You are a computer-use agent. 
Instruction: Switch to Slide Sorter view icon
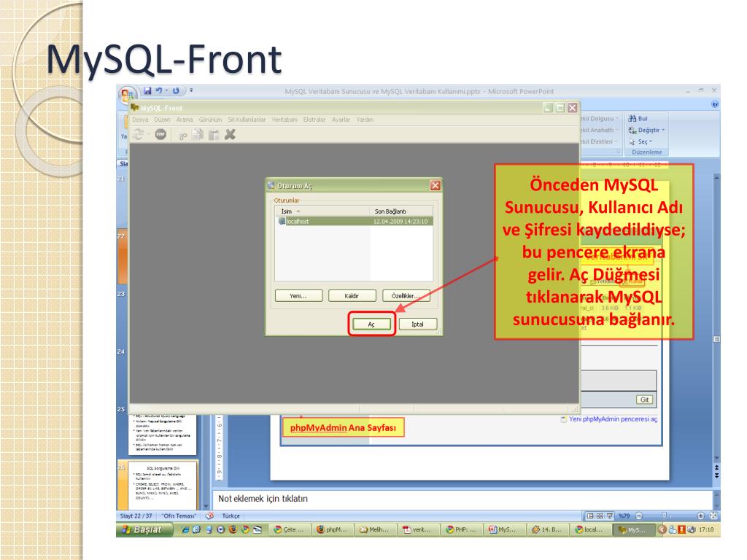tap(600, 516)
